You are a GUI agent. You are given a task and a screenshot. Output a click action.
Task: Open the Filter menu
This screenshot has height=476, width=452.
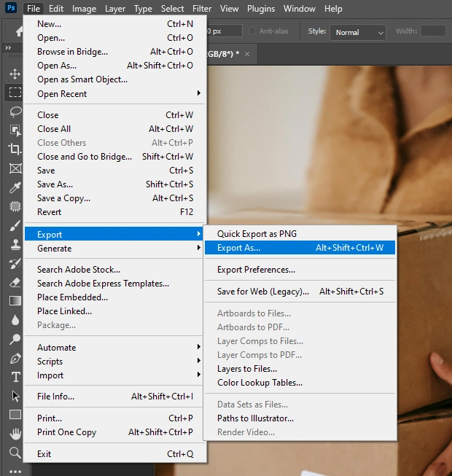[202, 9]
